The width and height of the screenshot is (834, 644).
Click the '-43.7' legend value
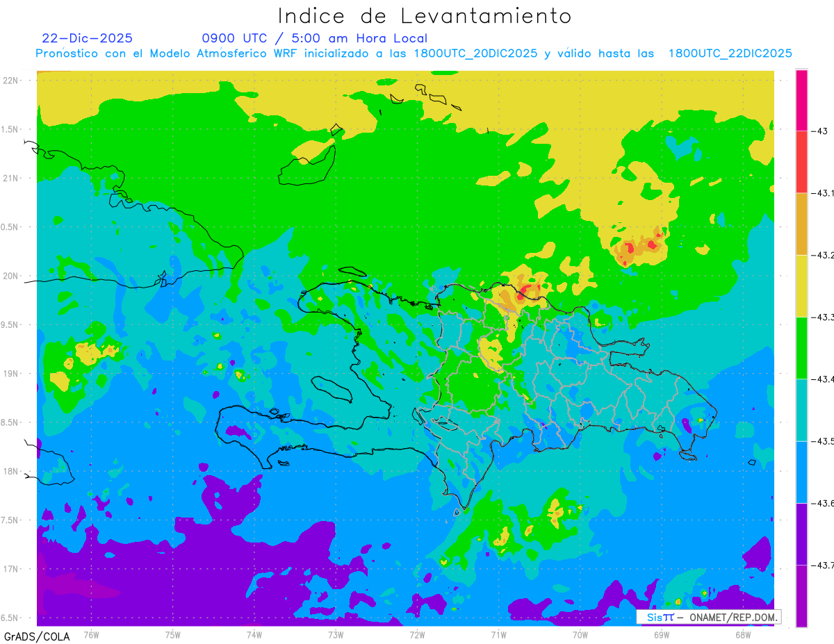click(823, 565)
